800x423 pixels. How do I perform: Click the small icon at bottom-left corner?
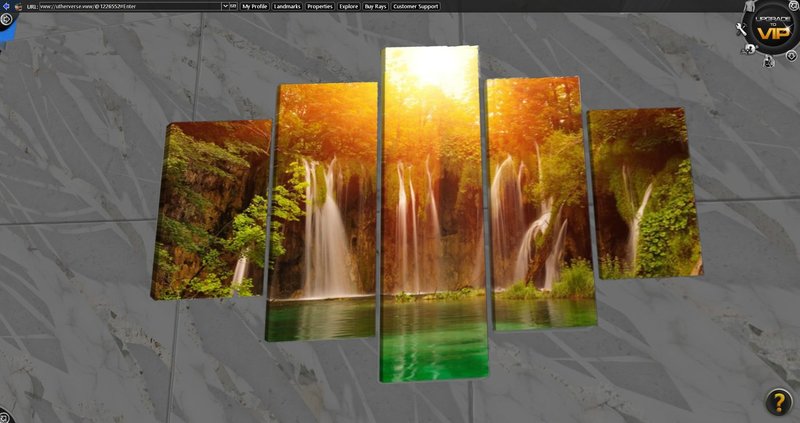point(5,416)
